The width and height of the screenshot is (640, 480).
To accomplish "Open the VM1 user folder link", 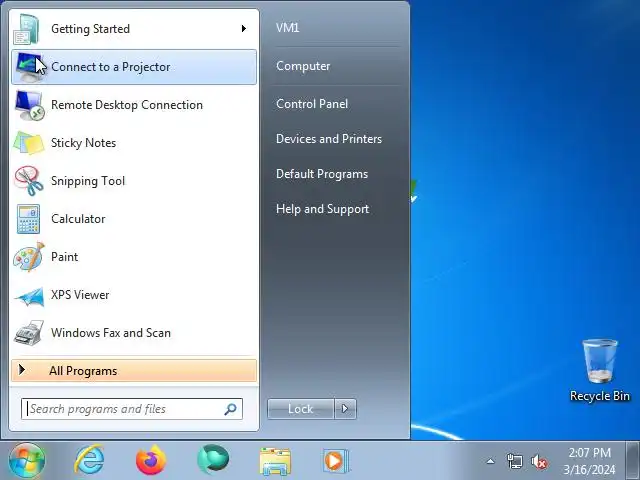I will [288, 28].
